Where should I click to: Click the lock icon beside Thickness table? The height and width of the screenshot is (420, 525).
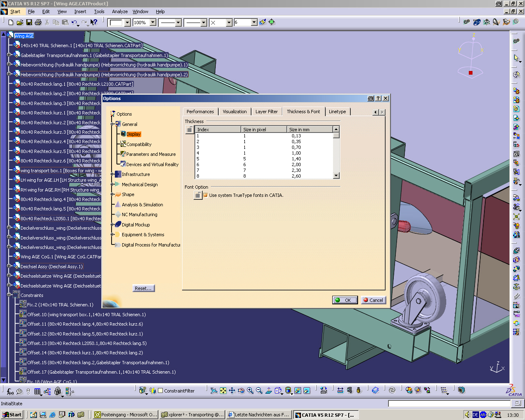pyautogui.click(x=189, y=130)
